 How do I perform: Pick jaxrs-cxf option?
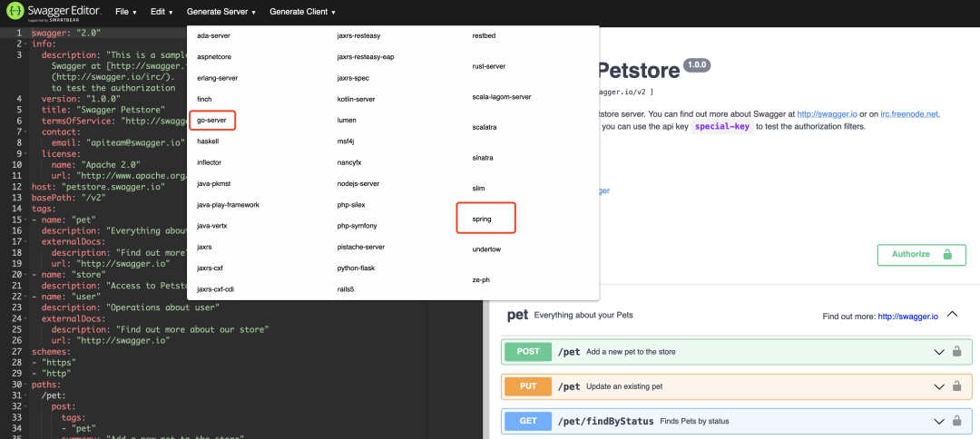[x=210, y=268]
